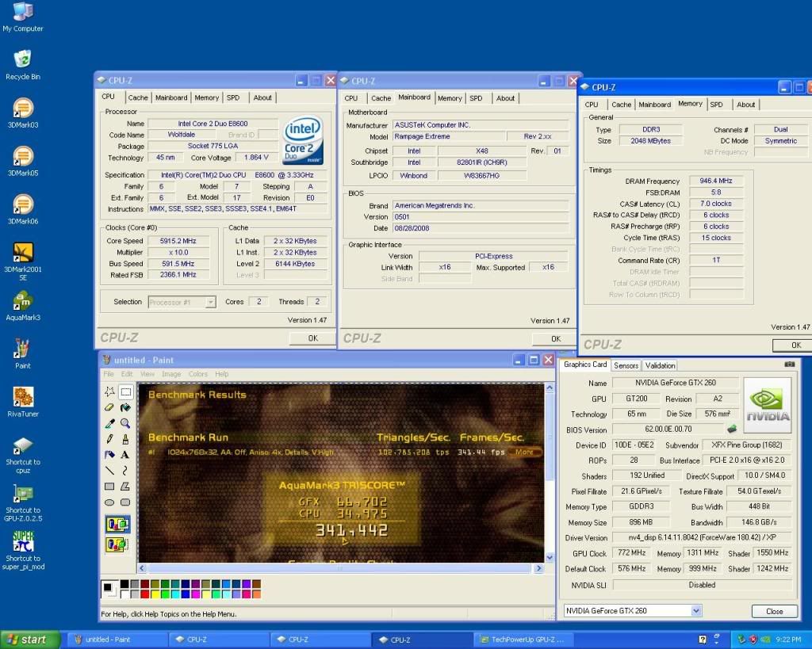Image resolution: width=812 pixels, height=649 pixels.
Task: Pick the Airbrush spray can tool
Action: (x=109, y=455)
